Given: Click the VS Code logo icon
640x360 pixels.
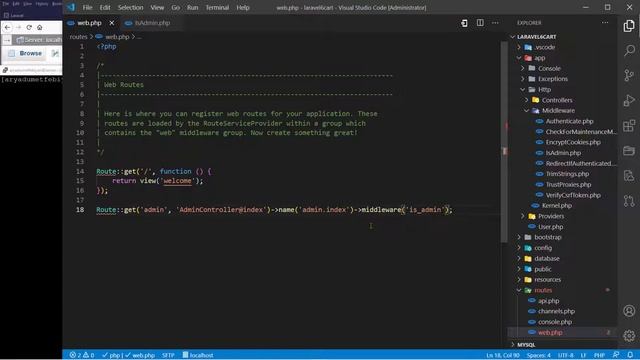Looking at the screenshot, I should 71,7.
